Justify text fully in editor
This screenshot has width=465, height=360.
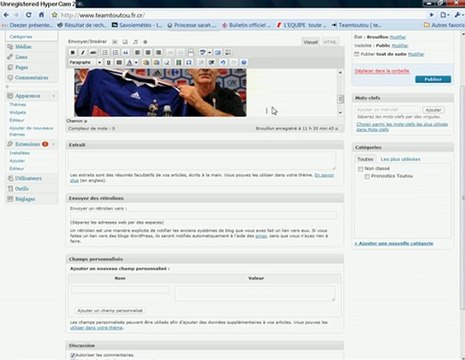119,62
